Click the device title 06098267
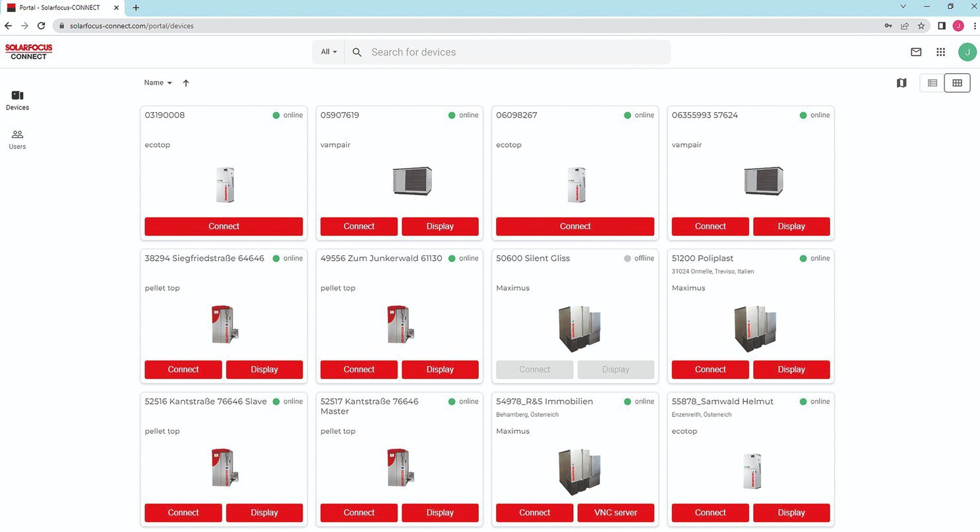 pos(516,115)
